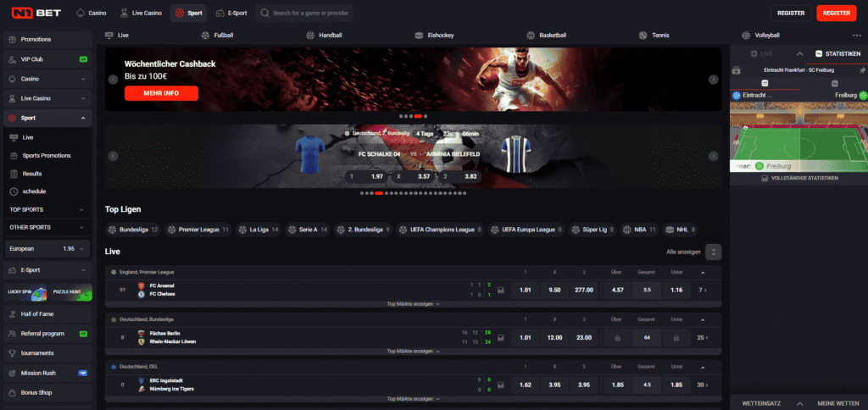Click the search for a game field

coord(304,13)
